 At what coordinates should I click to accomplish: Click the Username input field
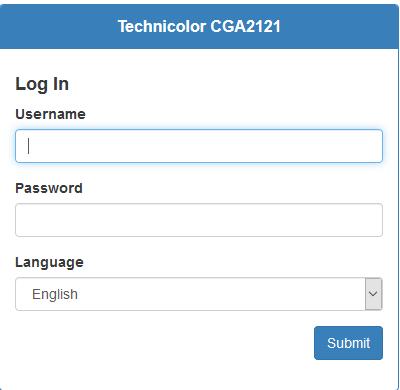tap(199, 146)
